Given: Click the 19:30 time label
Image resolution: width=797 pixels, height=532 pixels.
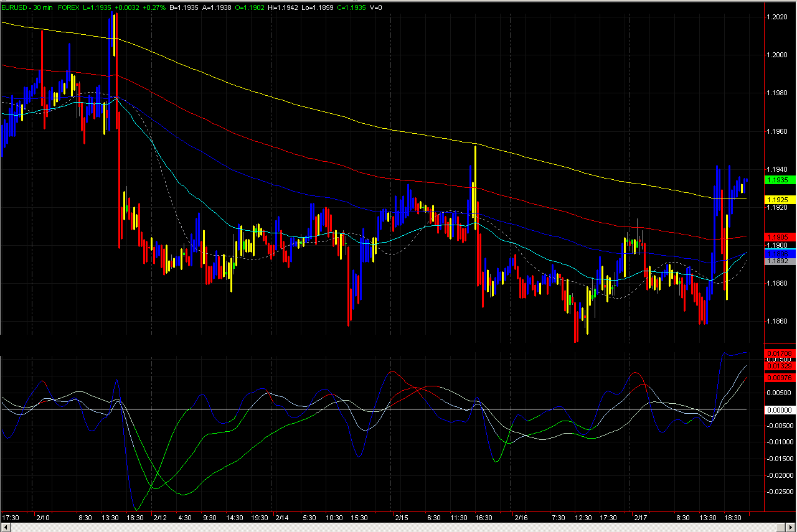Looking at the screenshot, I should [260, 518].
